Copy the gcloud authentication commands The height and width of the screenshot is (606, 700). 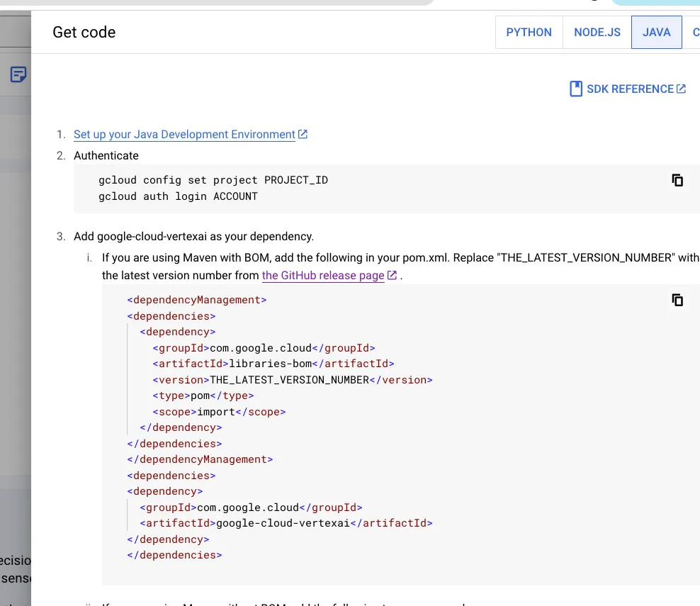click(x=677, y=180)
